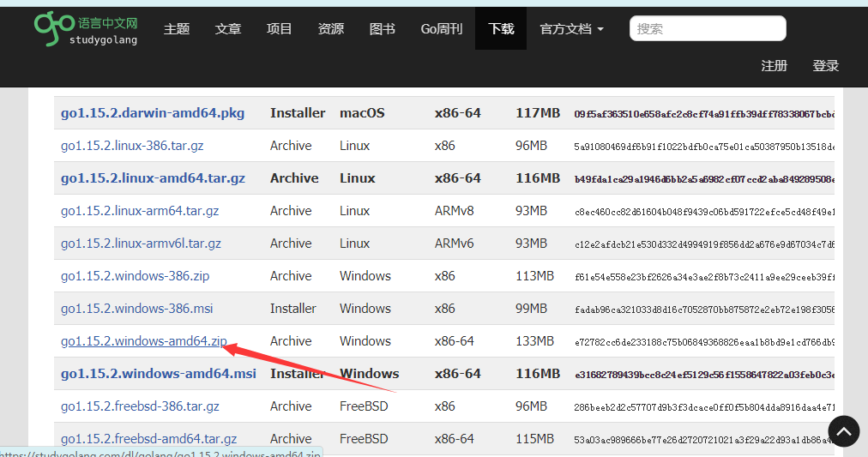The width and height of the screenshot is (868, 457).
Task: Download go1.15.2.linux-386.tar.gz
Action: click(x=132, y=146)
